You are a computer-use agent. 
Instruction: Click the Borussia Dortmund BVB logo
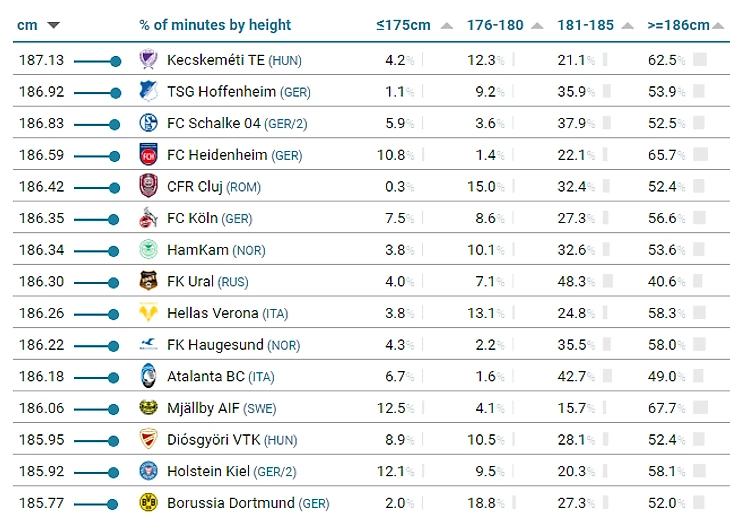coord(149,503)
